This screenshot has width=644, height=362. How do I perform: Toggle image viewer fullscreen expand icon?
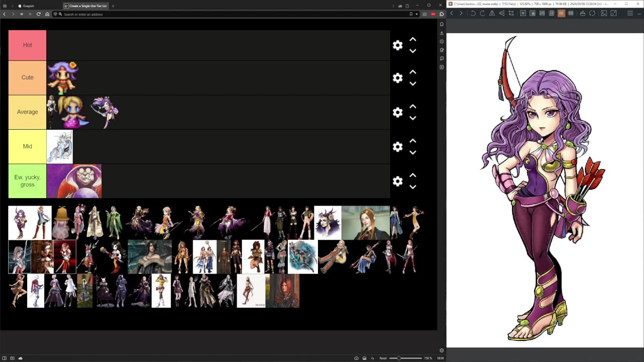614,13
